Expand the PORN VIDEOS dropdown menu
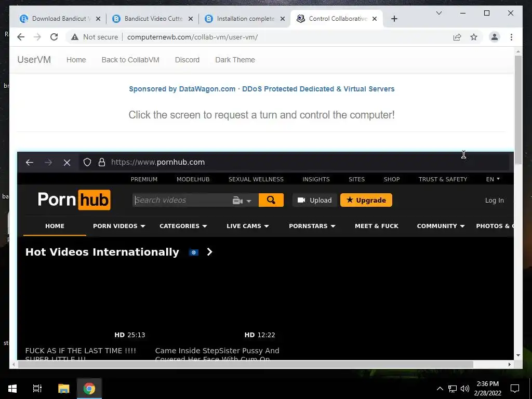Image resolution: width=532 pixels, height=399 pixels. pyautogui.click(x=119, y=226)
